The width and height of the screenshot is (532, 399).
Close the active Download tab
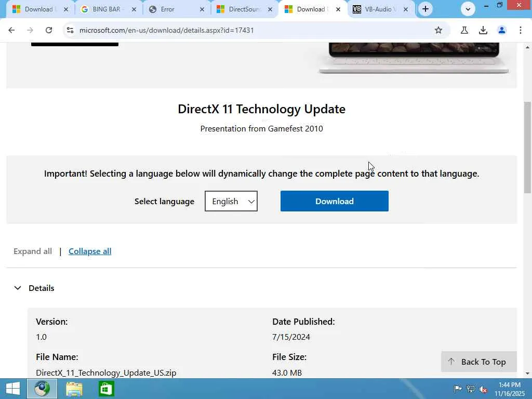click(x=338, y=9)
